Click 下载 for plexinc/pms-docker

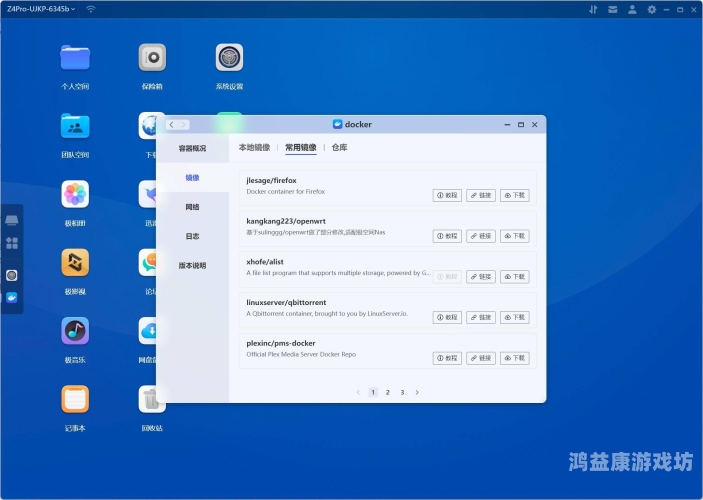coord(515,358)
